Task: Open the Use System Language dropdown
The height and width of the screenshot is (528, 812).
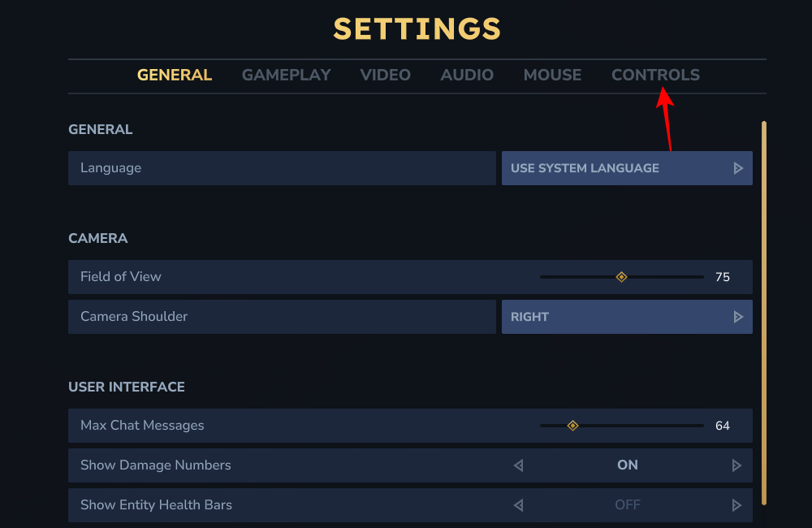Action: pyautogui.click(x=617, y=168)
